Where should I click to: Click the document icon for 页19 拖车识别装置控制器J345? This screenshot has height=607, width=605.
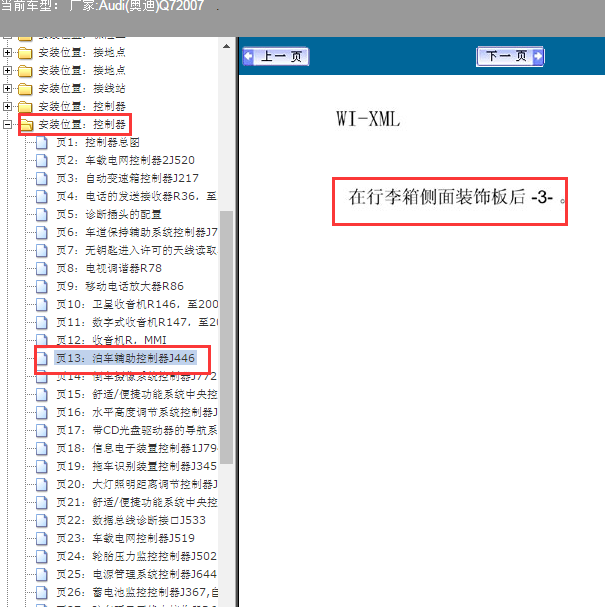tap(42, 466)
